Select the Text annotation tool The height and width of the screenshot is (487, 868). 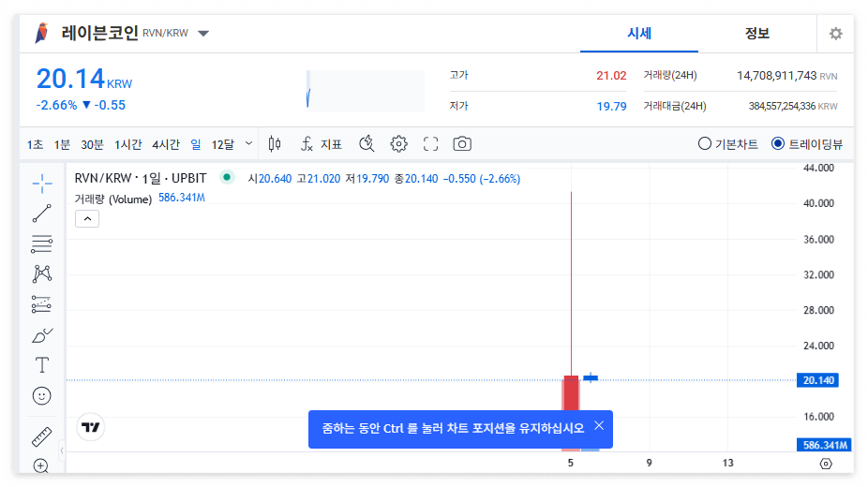click(42, 365)
